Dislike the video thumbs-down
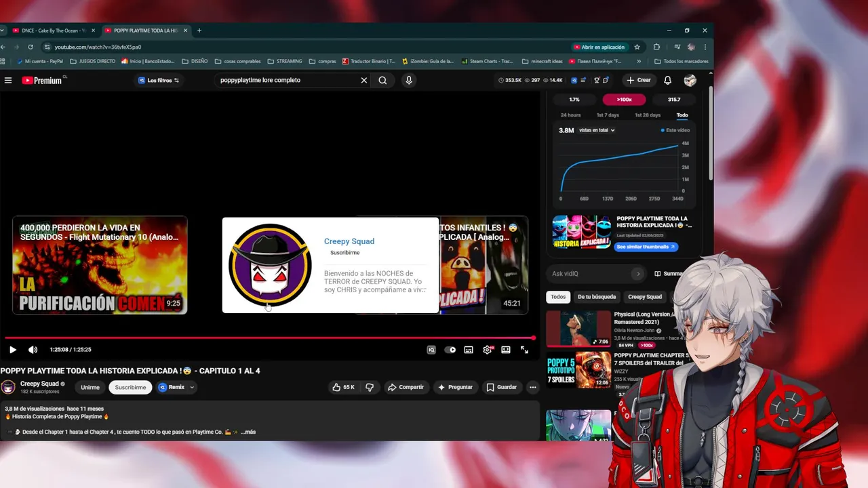 [370, 387]
